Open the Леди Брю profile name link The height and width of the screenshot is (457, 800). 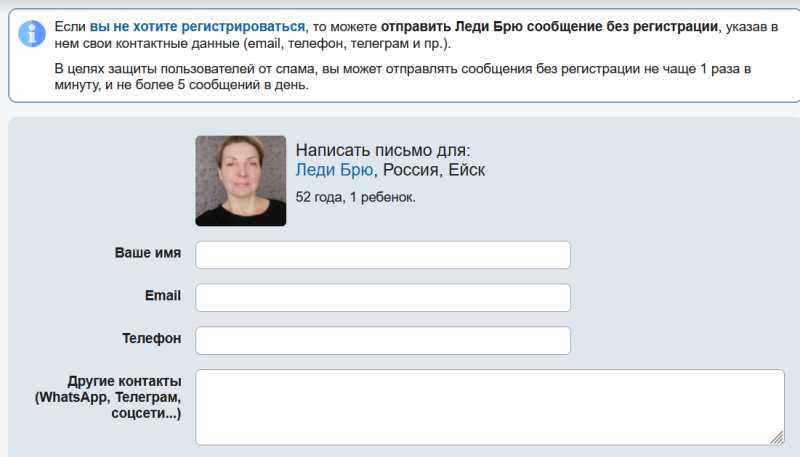coord(335,170)
